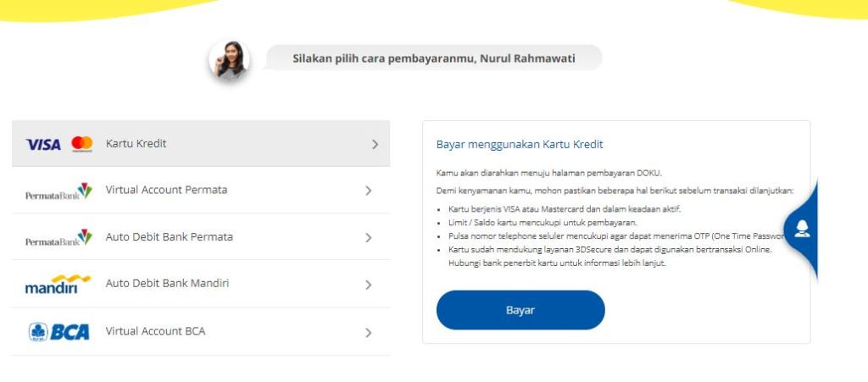Click Permata Bank logo beside Auto Debit
868x382 pixels.
click(58, 237)
